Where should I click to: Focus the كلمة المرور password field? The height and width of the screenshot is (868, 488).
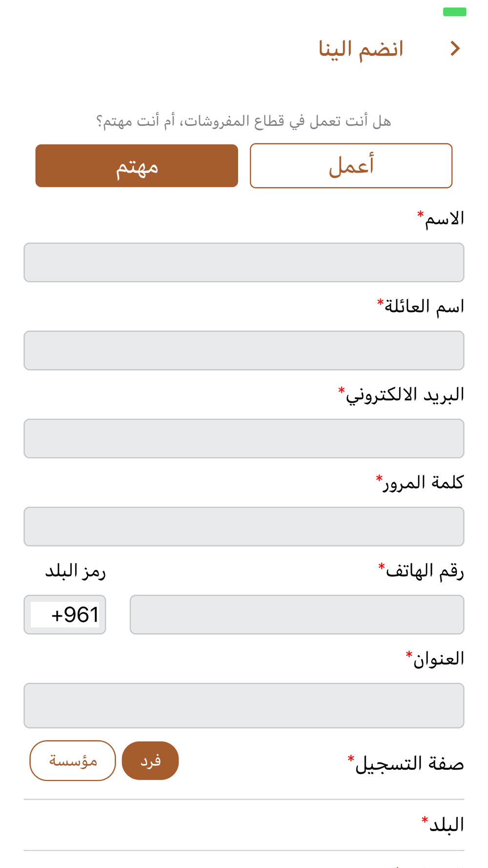(x=244, y=526)
